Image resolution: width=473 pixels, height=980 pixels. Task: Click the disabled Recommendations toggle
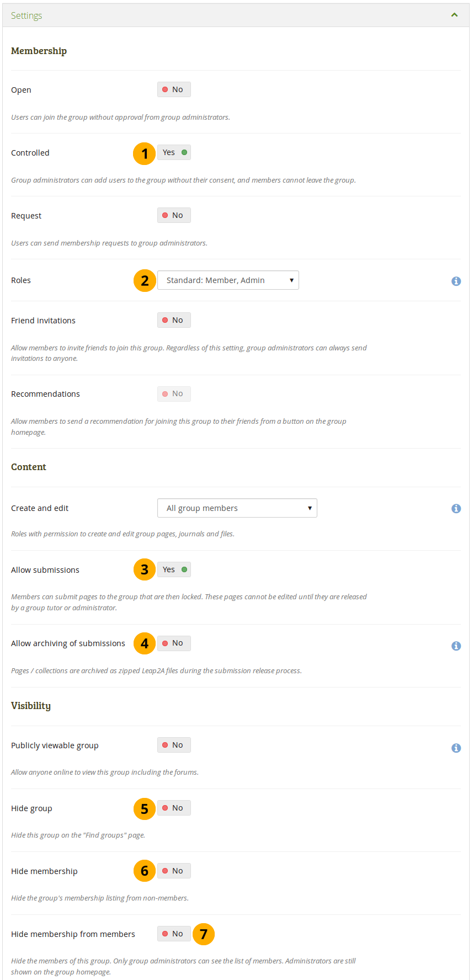click(x=174, y=393)
